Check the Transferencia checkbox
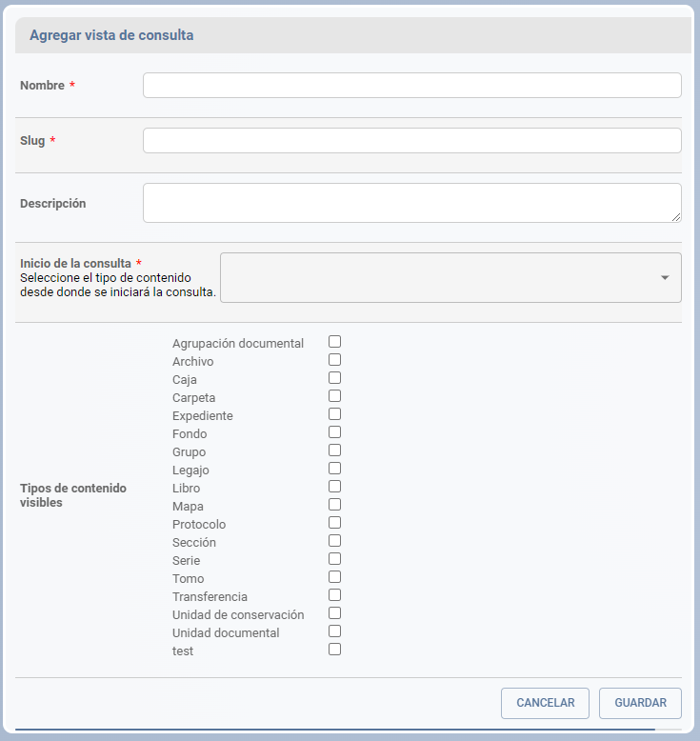Image resolution: width=700 pixels, height=741 pixels. pos(334,595)
